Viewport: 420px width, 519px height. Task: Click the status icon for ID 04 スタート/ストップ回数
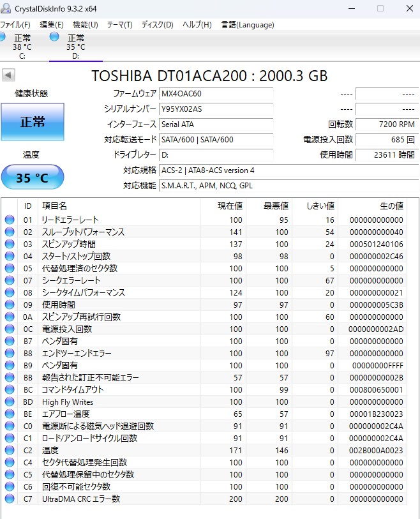click(10, 256)
